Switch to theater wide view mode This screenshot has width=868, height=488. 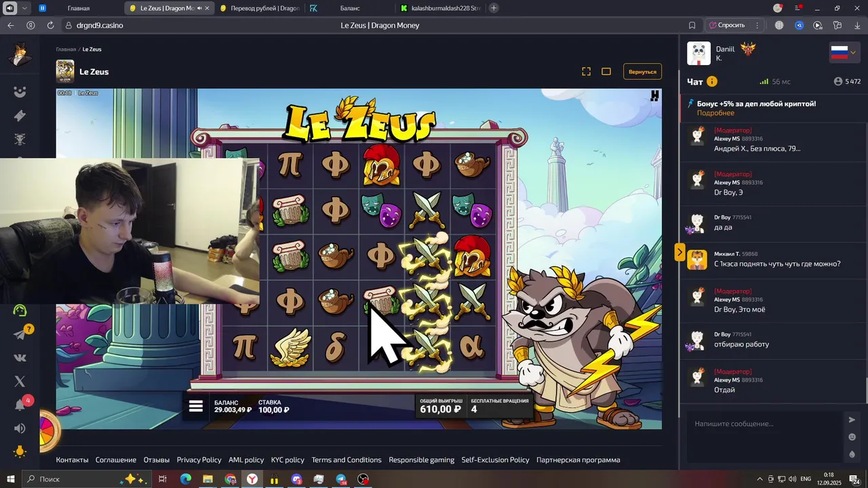(x=606, y=71)
